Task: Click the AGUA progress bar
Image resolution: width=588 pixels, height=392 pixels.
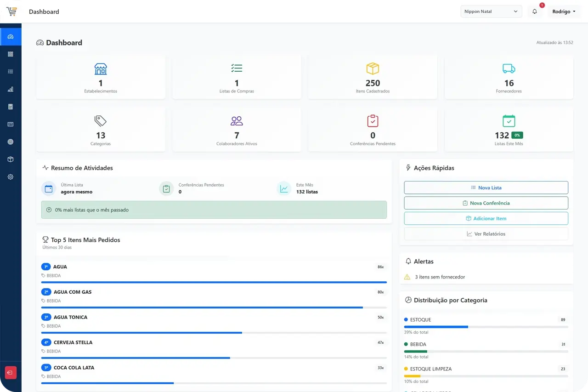Action: (x=214, y=282)
